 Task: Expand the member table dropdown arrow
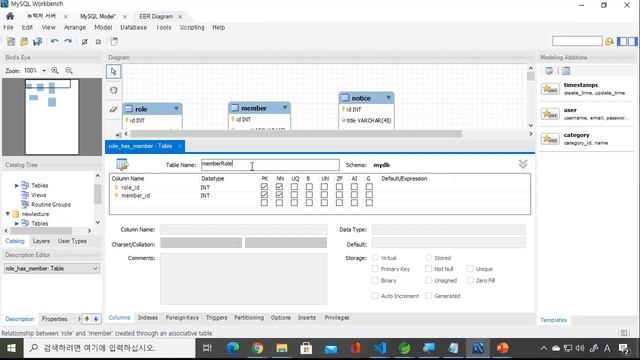coord(285,108)
